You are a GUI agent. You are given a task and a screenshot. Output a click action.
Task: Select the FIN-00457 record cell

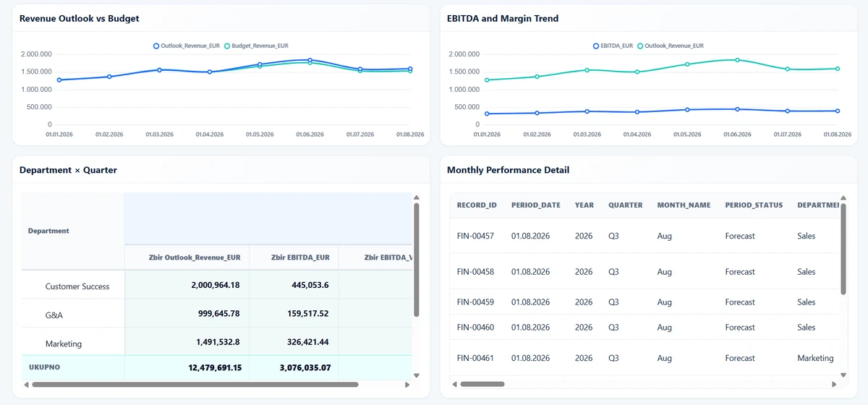475,236
